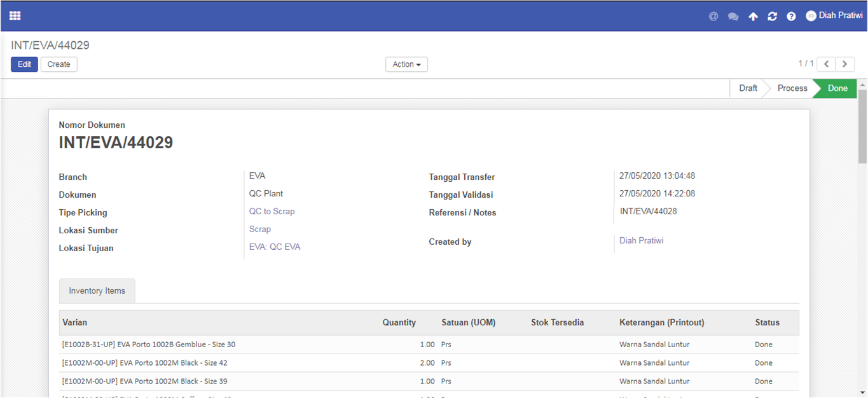Expand the Action dropdown
This screenshot has height=398, width=868.
(406, 64)
